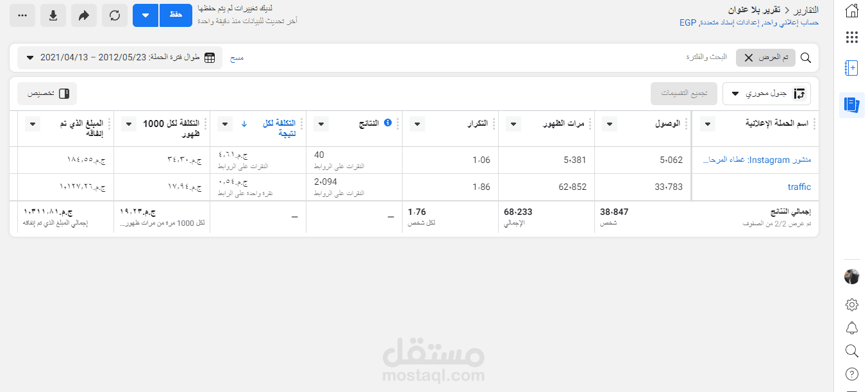The height and width of the screenshot is (392, 868).
Task: Remove the تم العرض filter chip
Action: click(x=748, y=58)
